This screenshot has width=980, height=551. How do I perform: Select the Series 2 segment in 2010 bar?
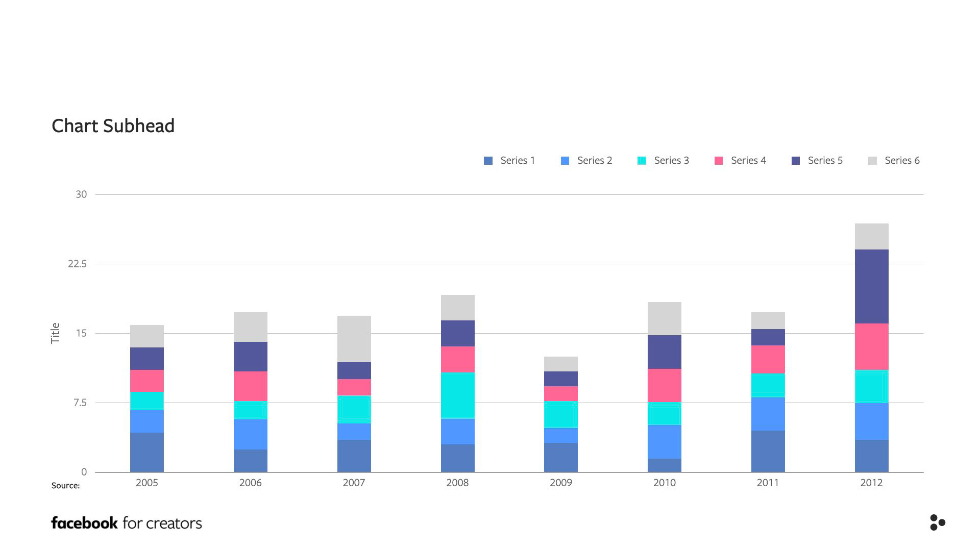[x=665, y=442]
